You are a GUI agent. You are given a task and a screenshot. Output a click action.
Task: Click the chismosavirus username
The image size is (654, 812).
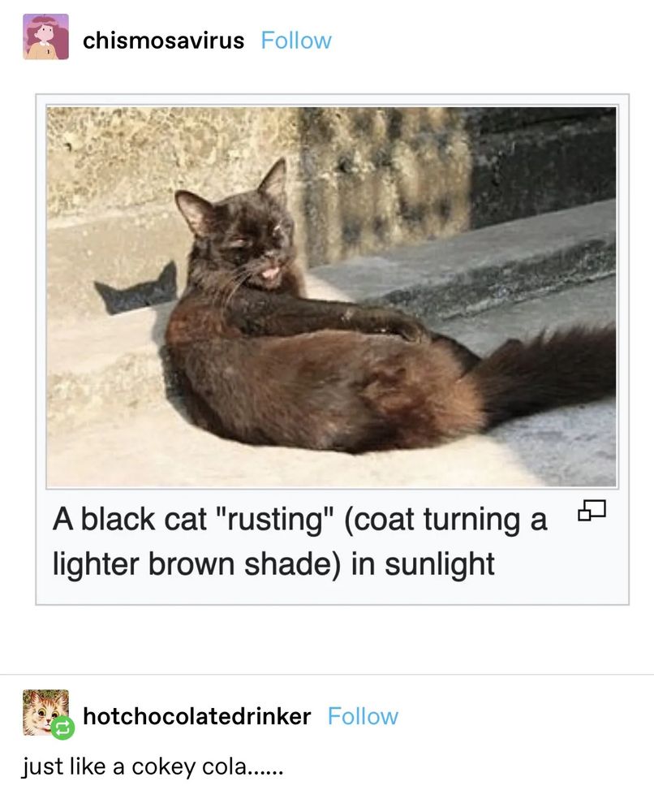click(x=164, y=41)
